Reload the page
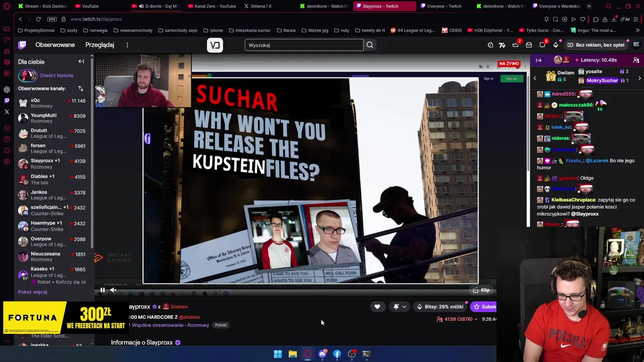The image size is (644, 362). click(x=38, y=19)
